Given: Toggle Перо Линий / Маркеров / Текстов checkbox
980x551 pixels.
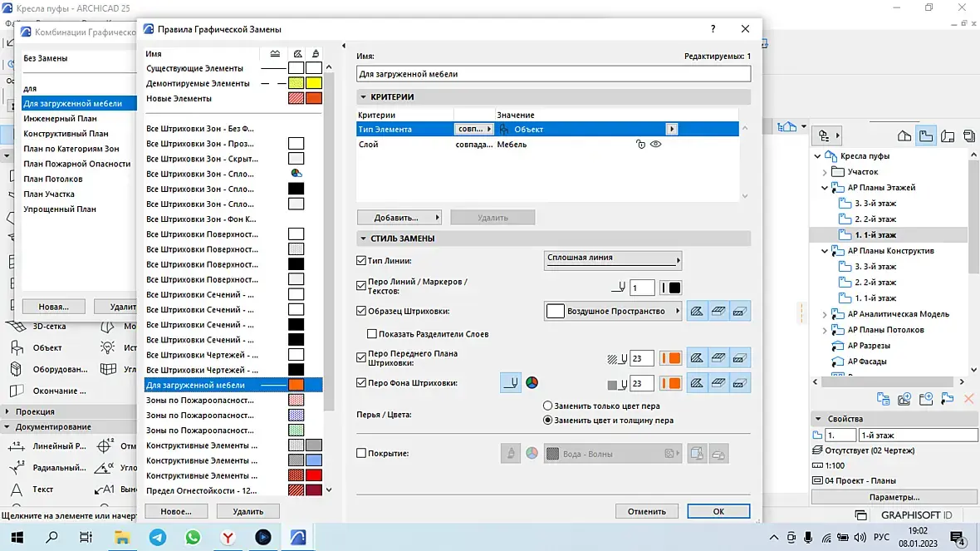Looking at the screenshot, I should pos(361,286).
